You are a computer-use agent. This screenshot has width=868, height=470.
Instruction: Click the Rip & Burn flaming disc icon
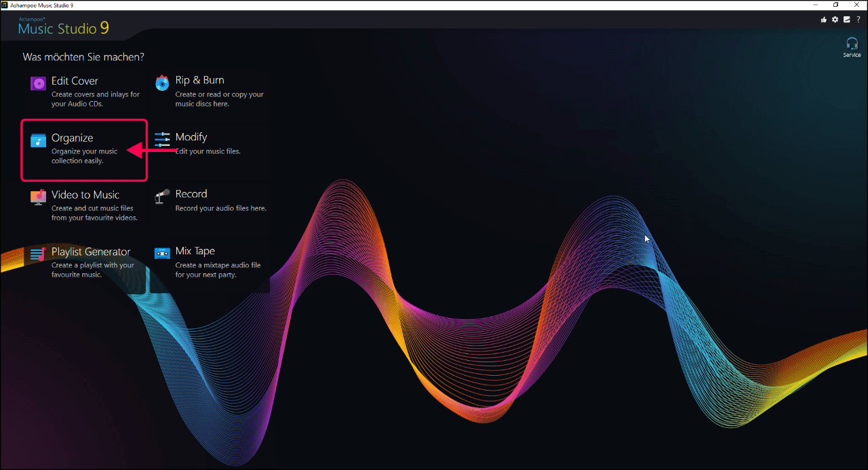coord(162,83)
